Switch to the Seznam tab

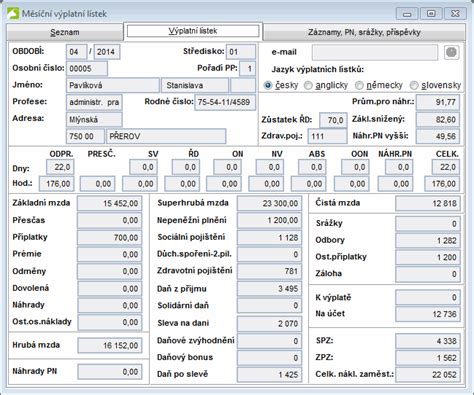[x=65, y=32]
